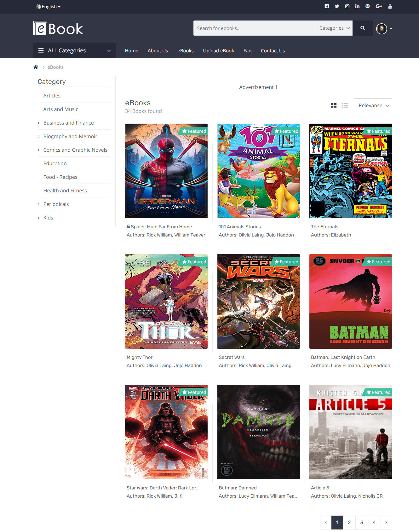419x532 pixels.
Task: Select the Health and Fitness category
Action: click(65, 190)
